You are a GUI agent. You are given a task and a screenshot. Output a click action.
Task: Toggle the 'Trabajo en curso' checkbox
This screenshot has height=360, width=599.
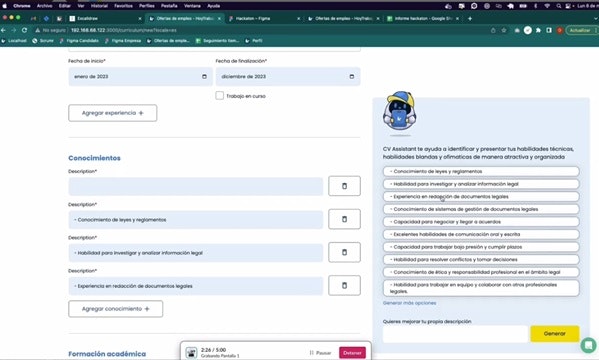pyautogui.click(x=219, y=96)
